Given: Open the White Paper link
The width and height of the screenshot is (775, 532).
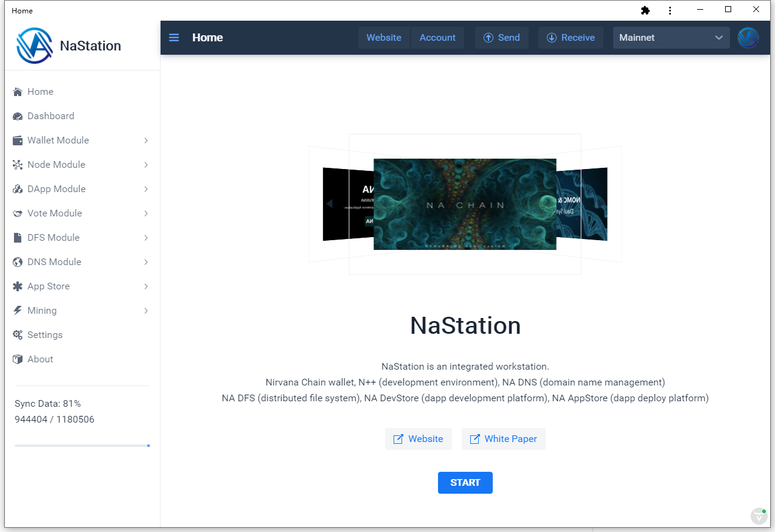Looking at the screenshot, I should [503, 439].
